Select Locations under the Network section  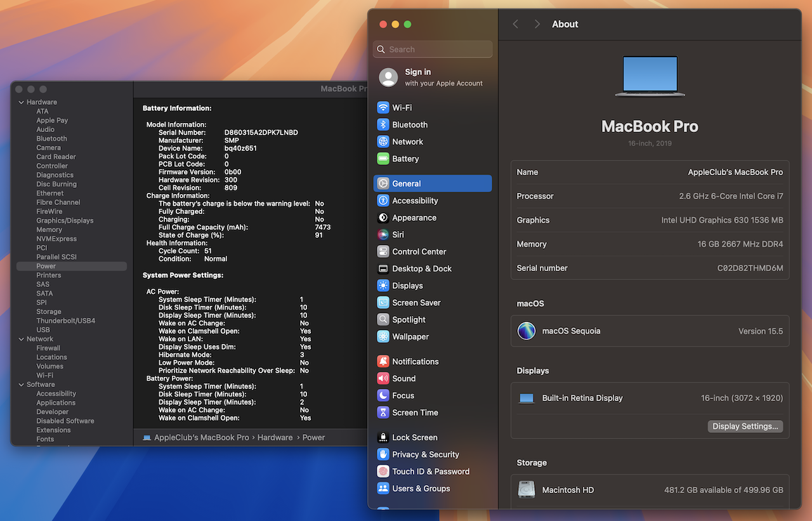(51, 357)
